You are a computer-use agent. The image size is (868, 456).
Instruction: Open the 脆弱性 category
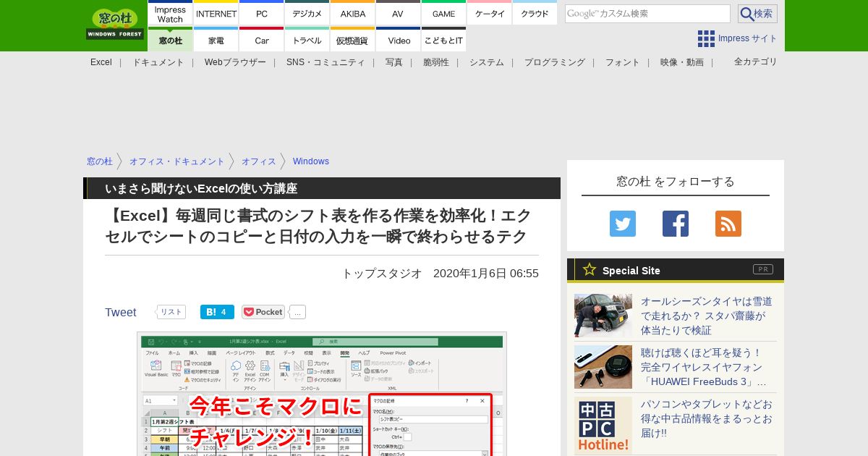pyautogui.click(x=436, y=62)
